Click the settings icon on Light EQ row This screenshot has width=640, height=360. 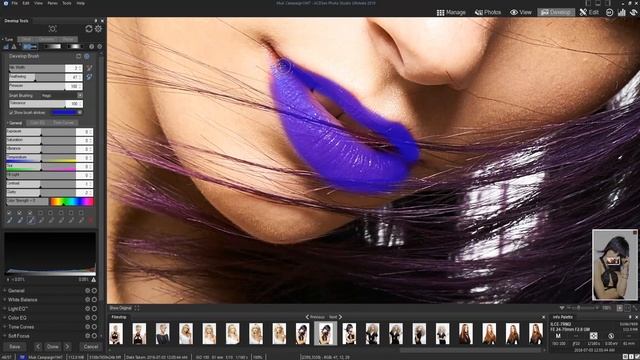(x=87, y=309)
